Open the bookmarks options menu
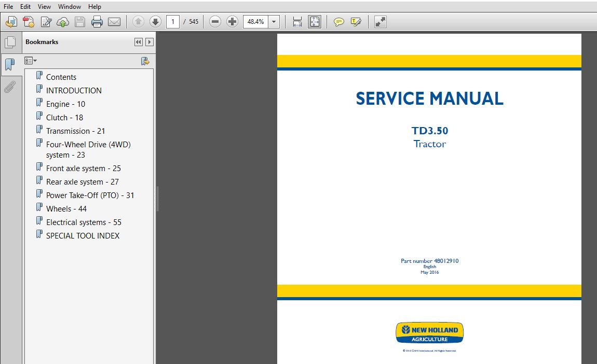 point(31,60)
